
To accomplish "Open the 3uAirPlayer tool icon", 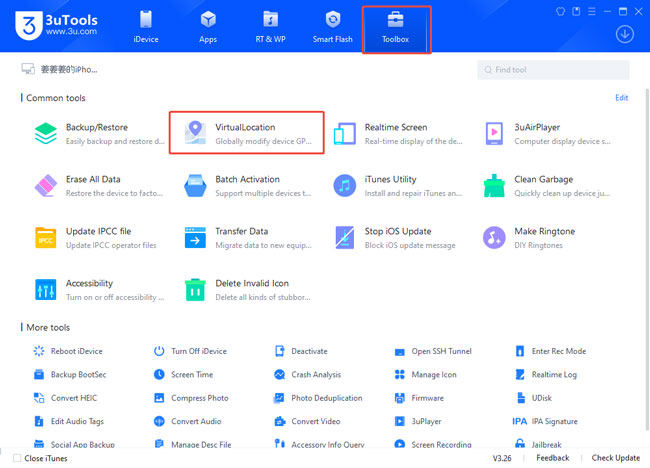I will (494, 133).
